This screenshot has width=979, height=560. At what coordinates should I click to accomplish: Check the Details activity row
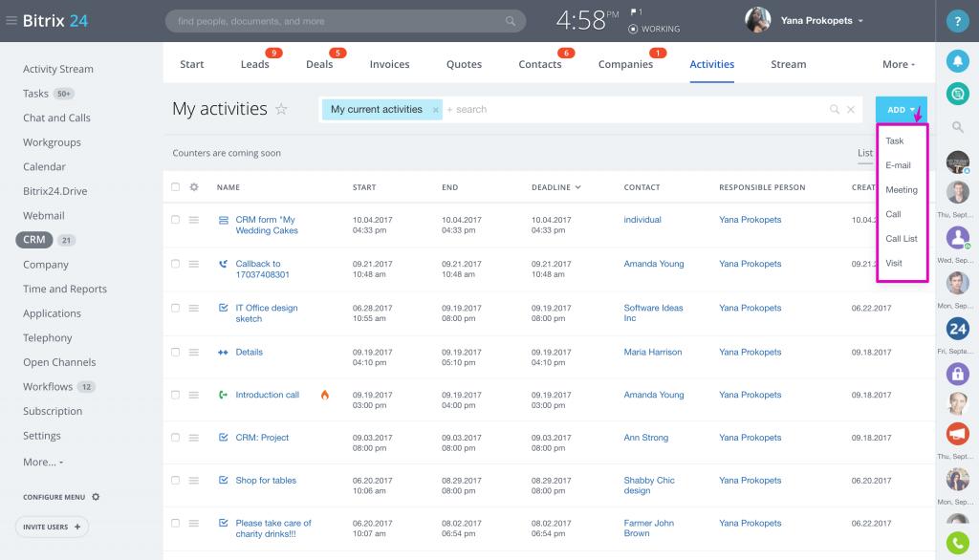[x=176, y=352]
